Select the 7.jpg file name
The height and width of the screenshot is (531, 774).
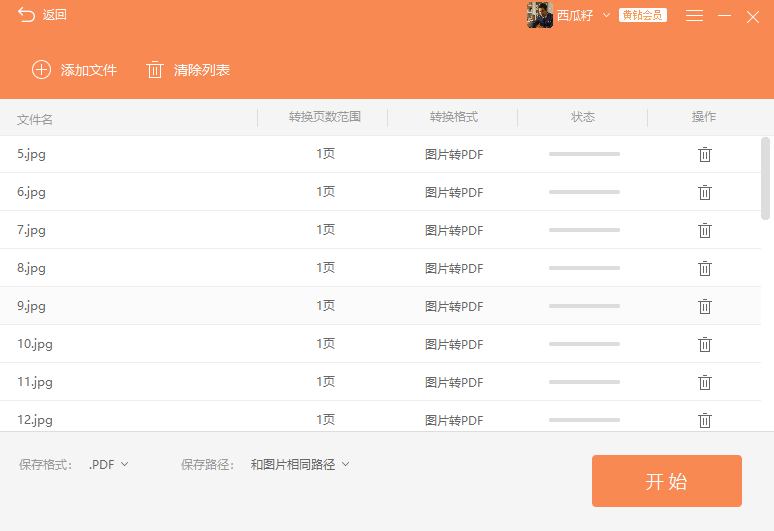[32, 230]
